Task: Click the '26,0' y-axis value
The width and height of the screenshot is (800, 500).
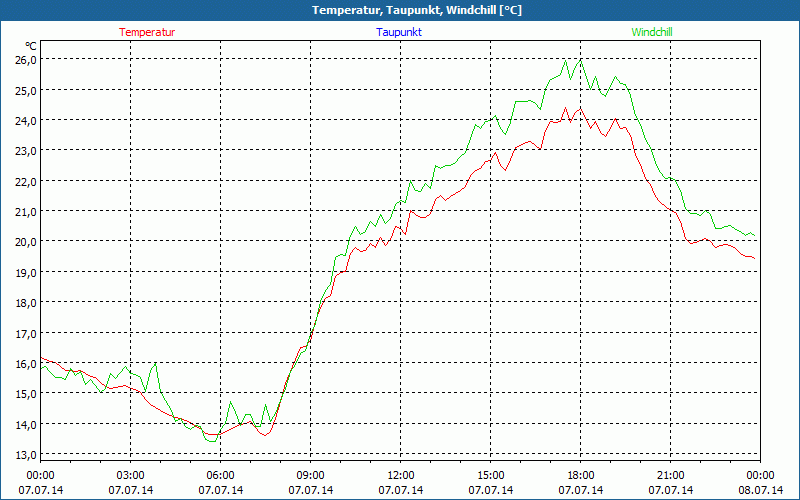Action: [x=26, y=60]
